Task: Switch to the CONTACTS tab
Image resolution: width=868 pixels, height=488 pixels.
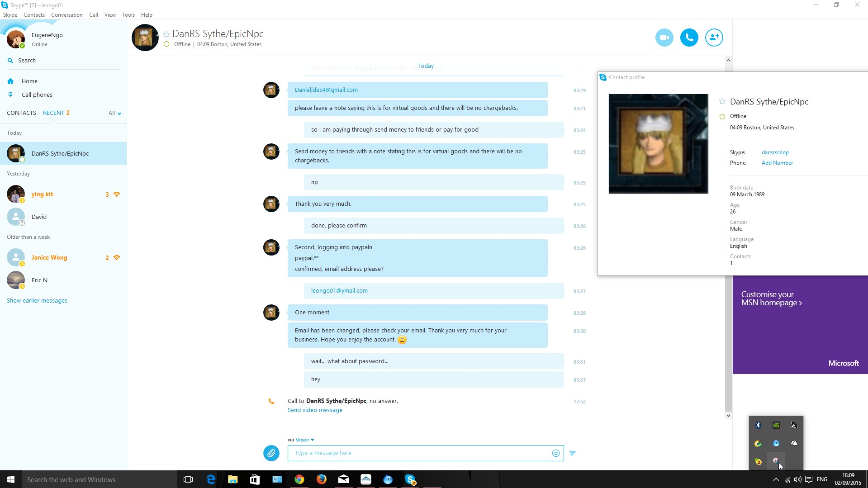Action: click(x=21, y=113)
